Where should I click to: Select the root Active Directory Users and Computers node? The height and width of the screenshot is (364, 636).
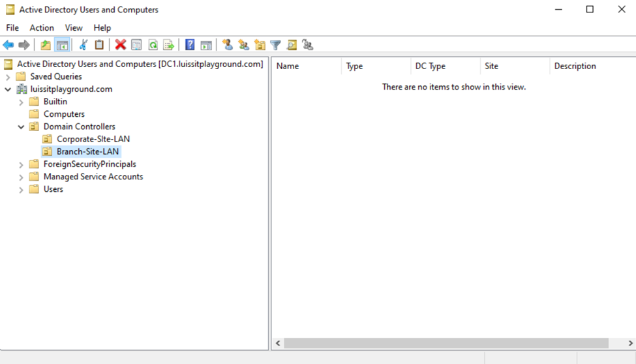click(x=140, y=64)
